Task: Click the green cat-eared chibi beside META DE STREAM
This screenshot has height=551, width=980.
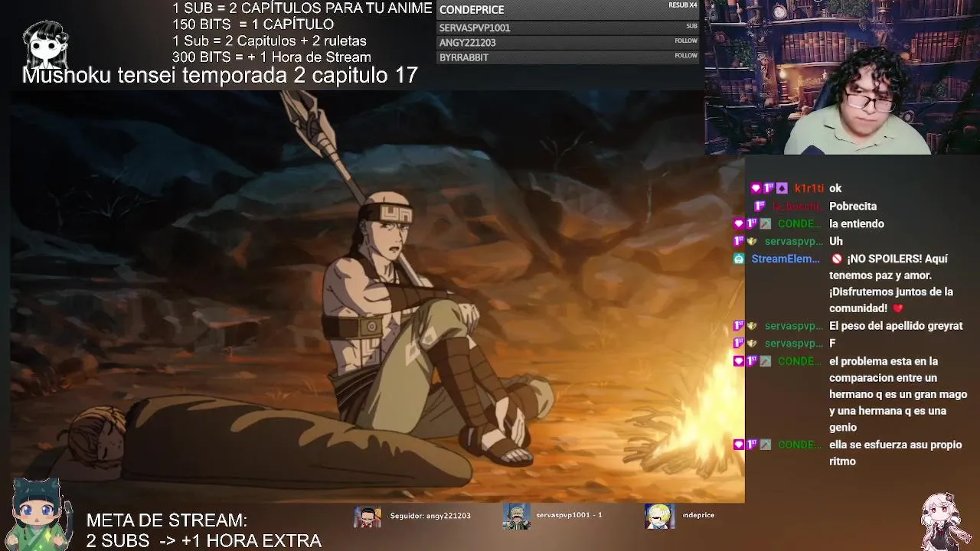Action: (x=40, y=513)
